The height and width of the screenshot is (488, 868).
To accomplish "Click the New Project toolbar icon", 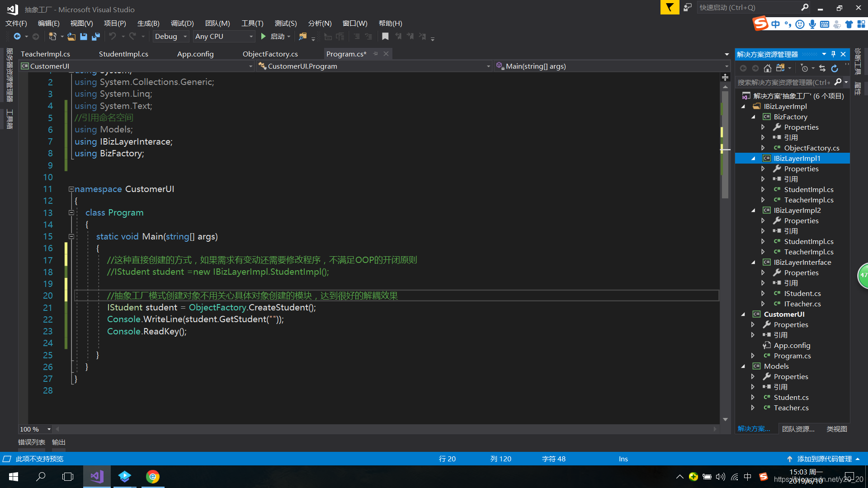I will [x=52, y=37].
